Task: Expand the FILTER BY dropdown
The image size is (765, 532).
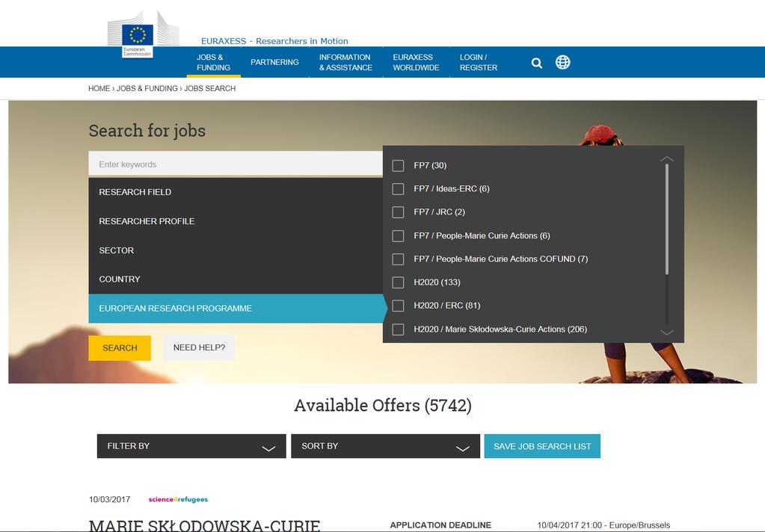Action: pyautogui.click(x=191, y=446)
